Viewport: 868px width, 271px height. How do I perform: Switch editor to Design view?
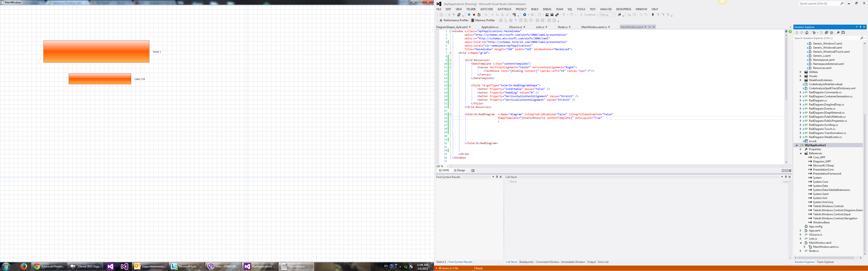click(460, 170)
